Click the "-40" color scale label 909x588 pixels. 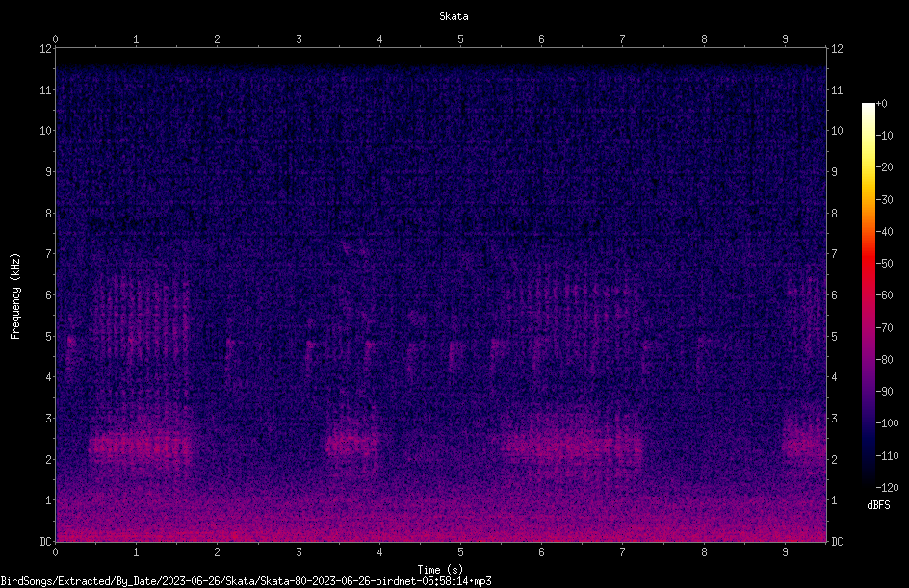click(885, 232)
